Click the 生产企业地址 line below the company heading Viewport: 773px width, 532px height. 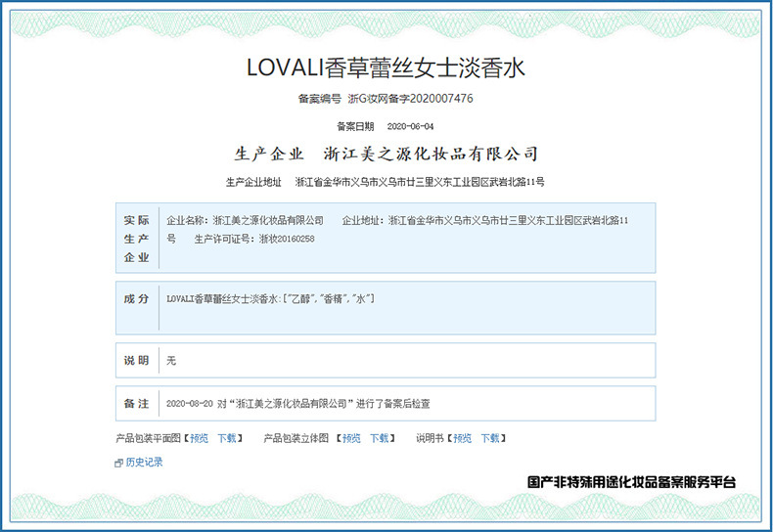385,182
